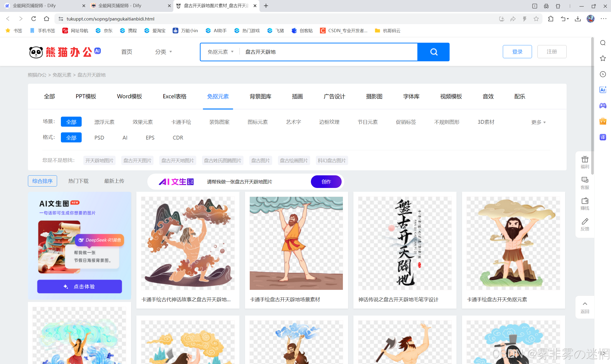The image size is (611, 364).
Task: Click the 熊猫办公 panda logo
Action: 65,52
